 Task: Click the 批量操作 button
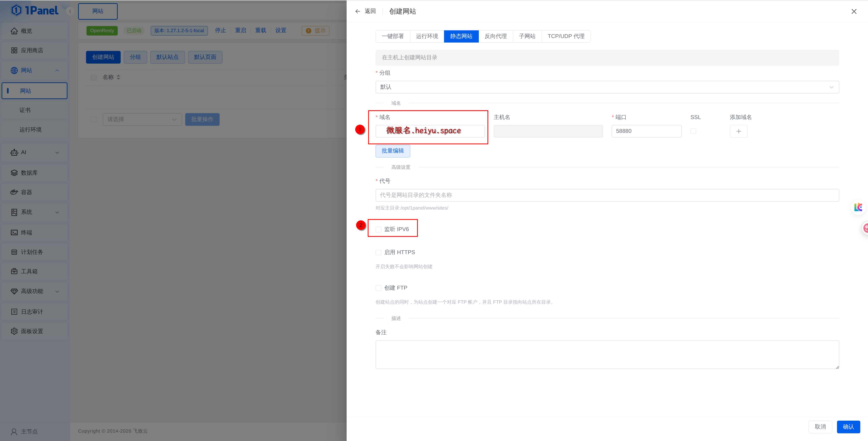click(x=202, y=119)
